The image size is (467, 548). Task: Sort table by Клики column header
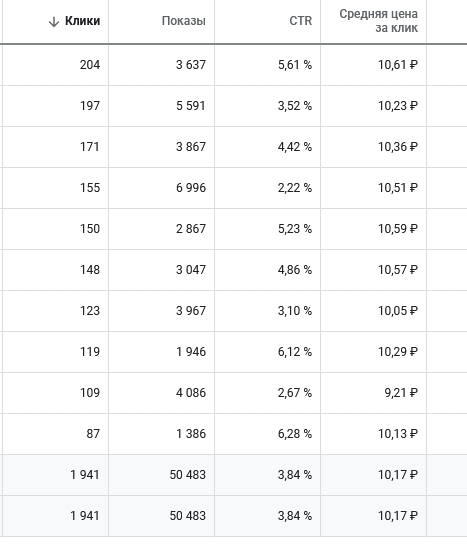(x=82, y=21)
